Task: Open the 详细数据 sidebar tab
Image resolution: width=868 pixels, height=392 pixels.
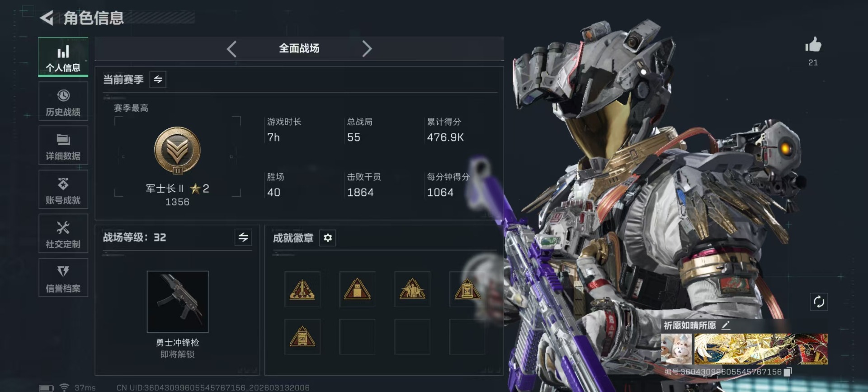Action: [63, 146]
